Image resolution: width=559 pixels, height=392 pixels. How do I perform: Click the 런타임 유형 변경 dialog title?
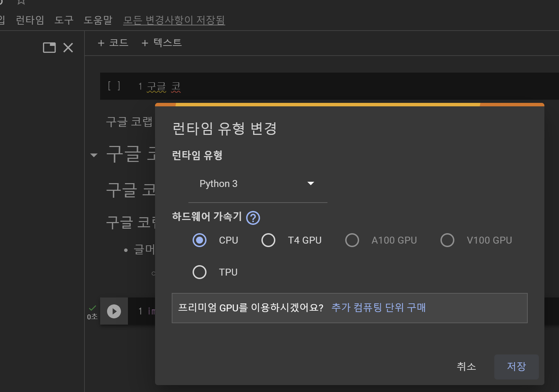coord(225,129)
